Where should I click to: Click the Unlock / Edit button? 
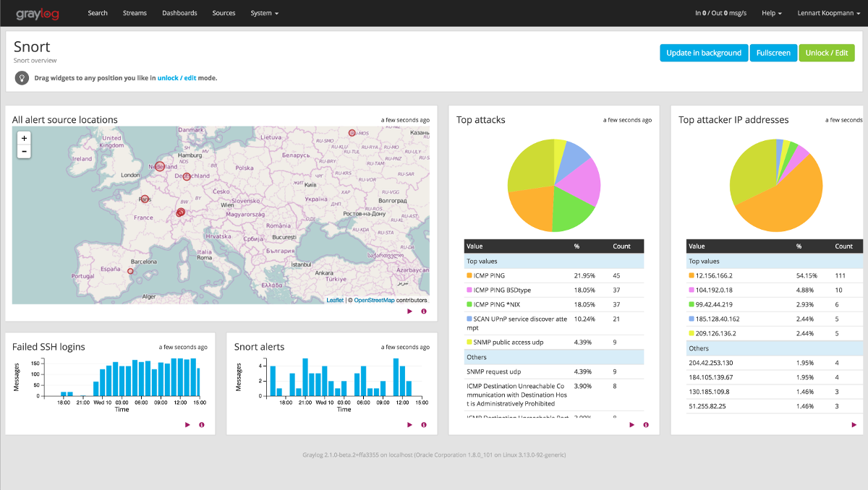point(827,53)
